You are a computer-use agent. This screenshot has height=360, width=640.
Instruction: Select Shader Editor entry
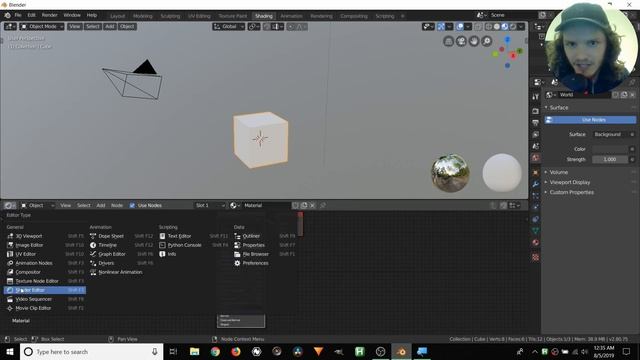coord(45,290)
